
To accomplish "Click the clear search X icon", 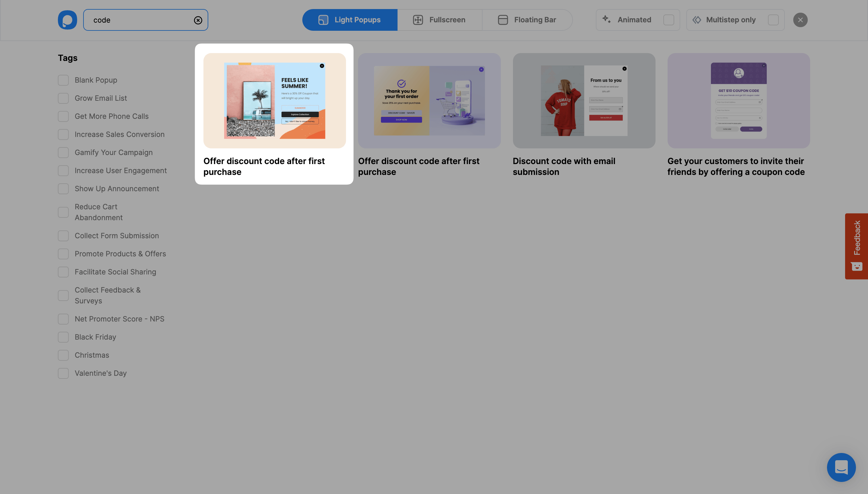I will pyautogui.click(x=198, y=20).
